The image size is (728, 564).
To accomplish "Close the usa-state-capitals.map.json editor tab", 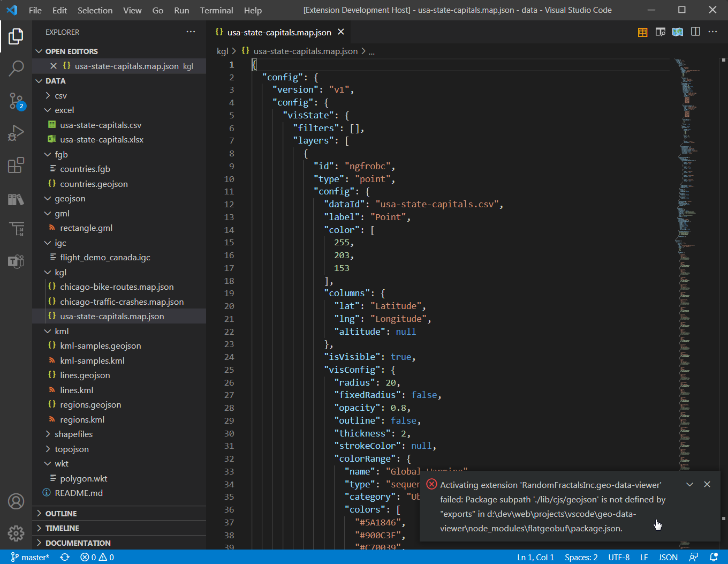I will tap(341, 32).
